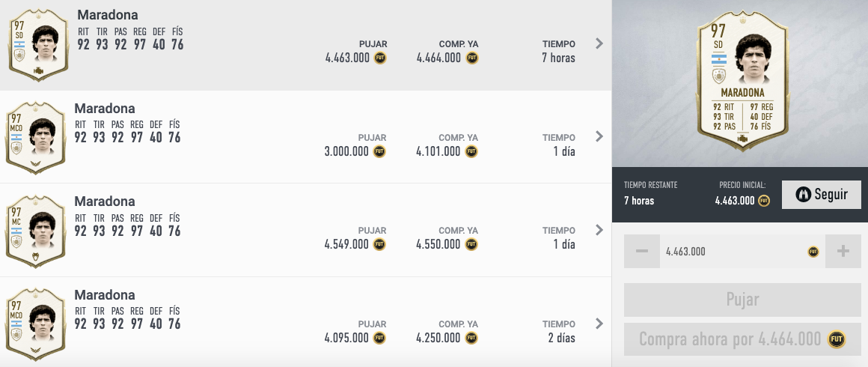The width and height of the screenshot is (868, 367).
Task: Expand the 7 horas Maradona listing chevron
Action: [599, 43]
